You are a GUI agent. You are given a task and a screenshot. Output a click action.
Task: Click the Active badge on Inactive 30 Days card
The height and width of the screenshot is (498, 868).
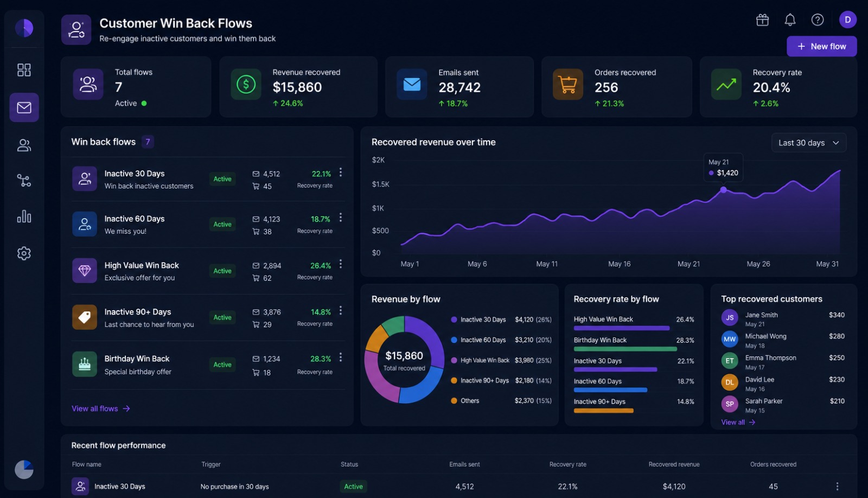tap(222, 179)
